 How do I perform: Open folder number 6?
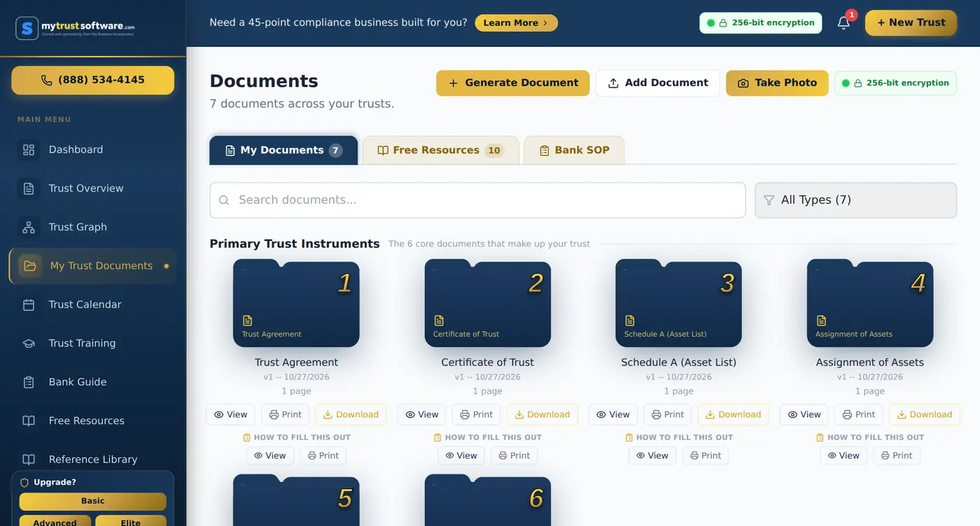487,500
